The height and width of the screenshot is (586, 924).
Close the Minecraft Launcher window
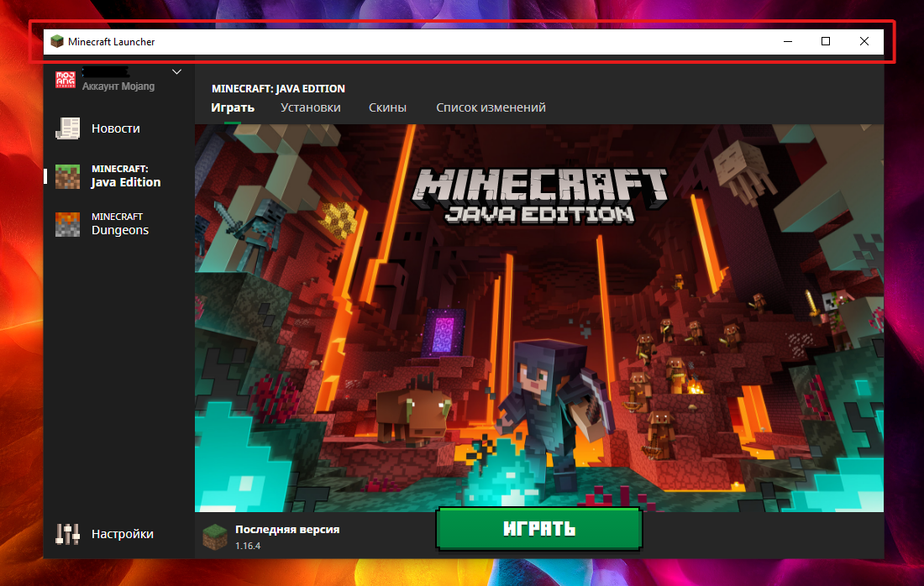864,41
